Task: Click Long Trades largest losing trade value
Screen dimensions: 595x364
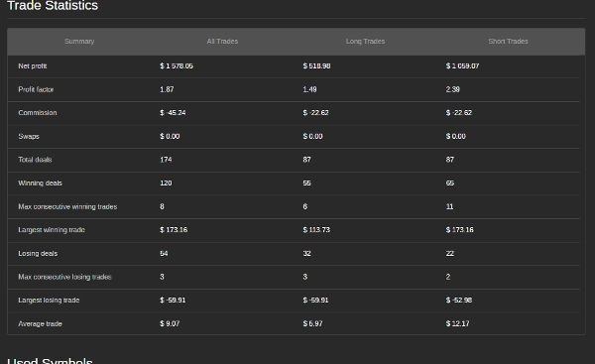Action: coord(315,301)
